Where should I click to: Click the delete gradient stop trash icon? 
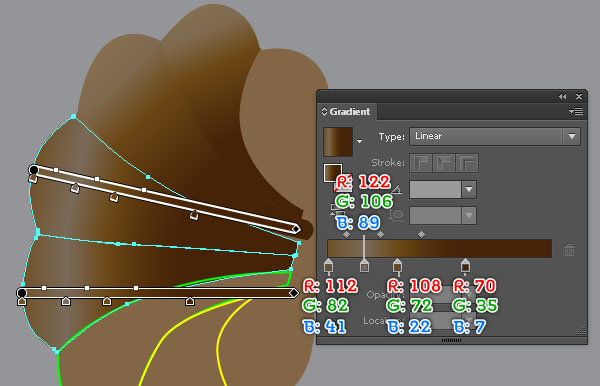pos(569,250)
